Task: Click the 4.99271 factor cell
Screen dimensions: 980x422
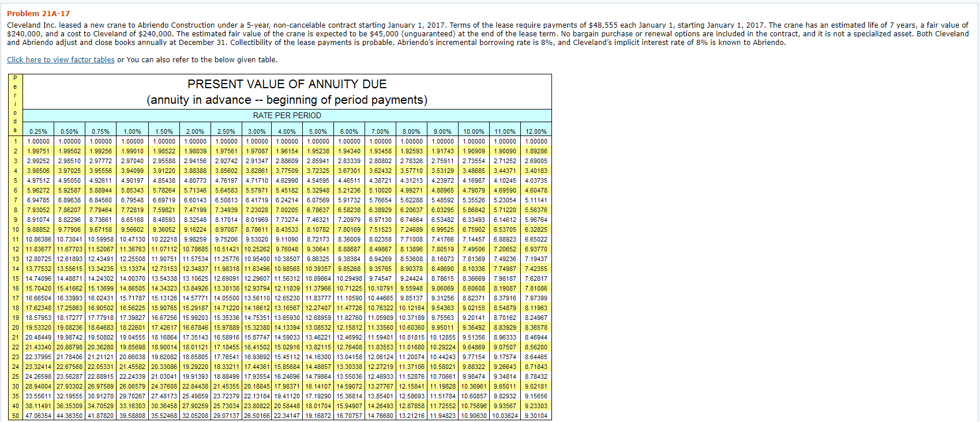Action: [x=412, y=190]
